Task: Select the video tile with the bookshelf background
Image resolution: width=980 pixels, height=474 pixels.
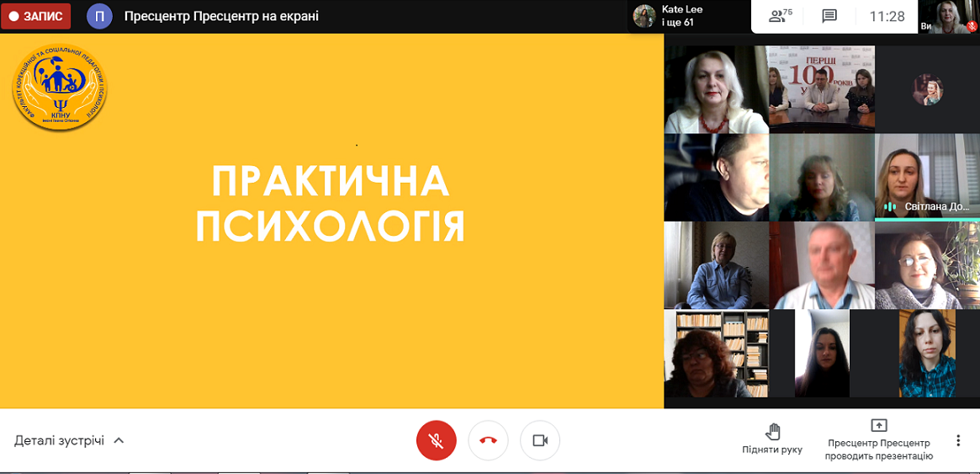Action: tap(716, 354)
